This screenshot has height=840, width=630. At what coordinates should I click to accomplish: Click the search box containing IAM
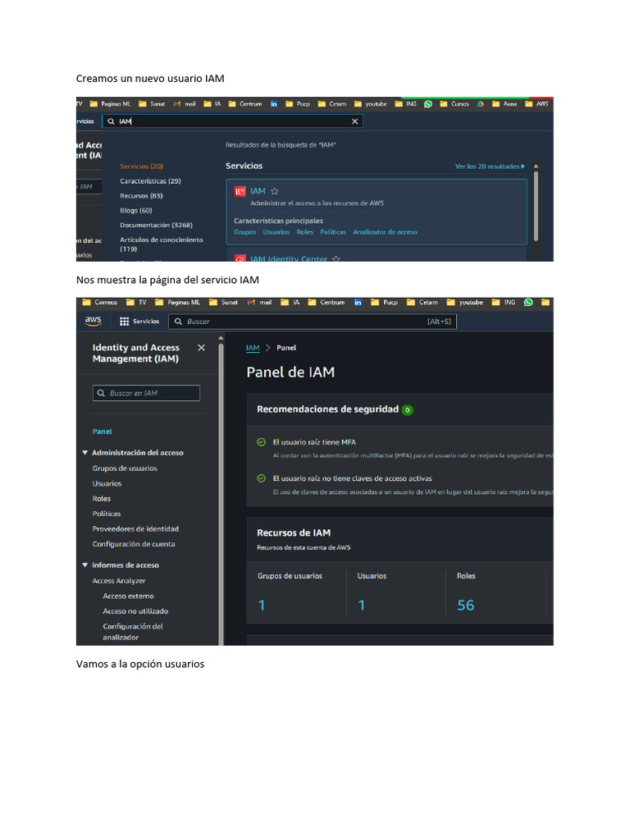(232, 121)
